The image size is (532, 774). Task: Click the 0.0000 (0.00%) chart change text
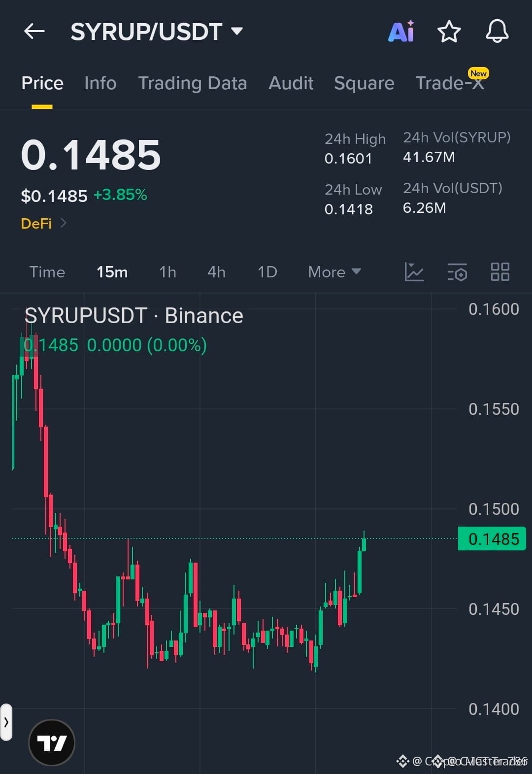[147, 345]
